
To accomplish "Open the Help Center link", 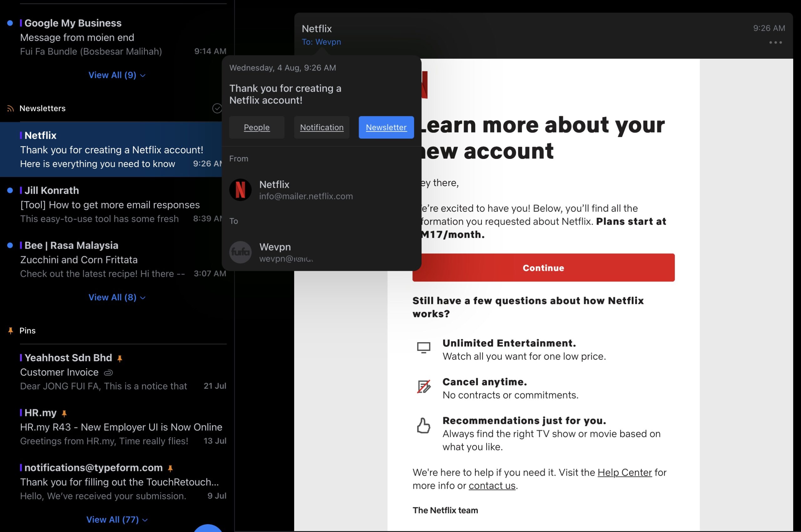I will pyautogui.click(x=624, y=472).
